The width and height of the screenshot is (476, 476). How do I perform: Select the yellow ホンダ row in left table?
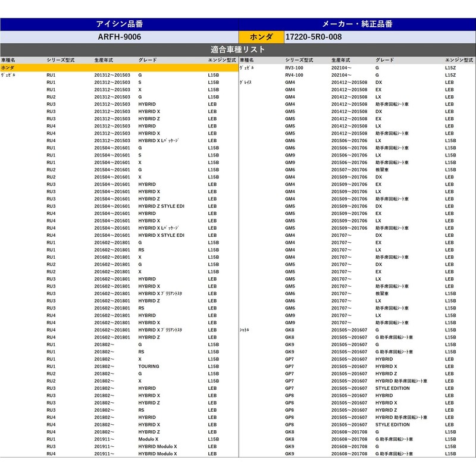click(119, 68)
